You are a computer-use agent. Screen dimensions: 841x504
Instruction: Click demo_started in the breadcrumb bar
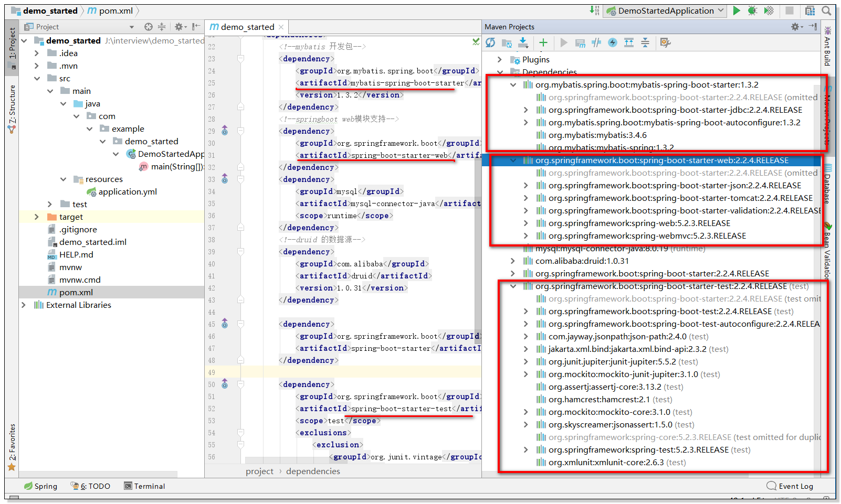(x=44, y=10)
